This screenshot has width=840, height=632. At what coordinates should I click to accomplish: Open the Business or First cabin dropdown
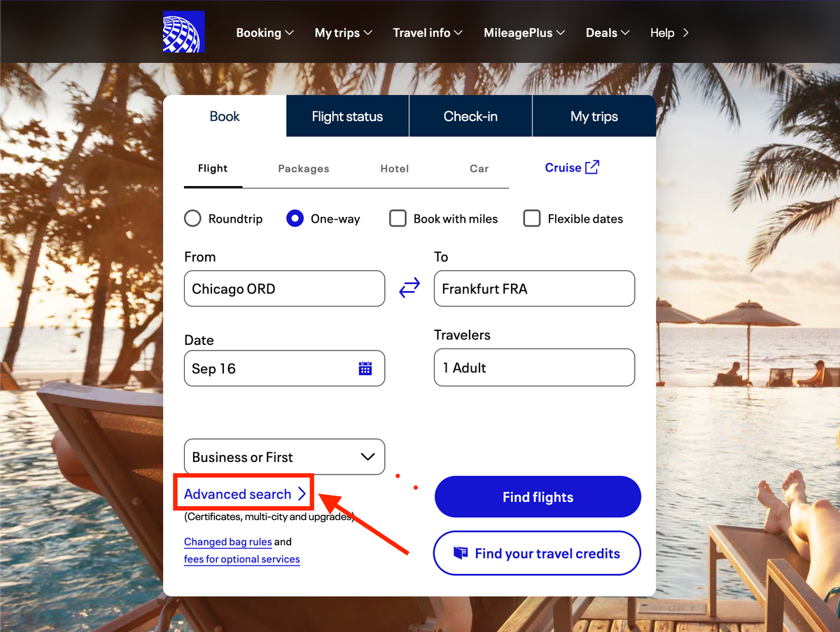pyautogui.click(x=283, y=456)
